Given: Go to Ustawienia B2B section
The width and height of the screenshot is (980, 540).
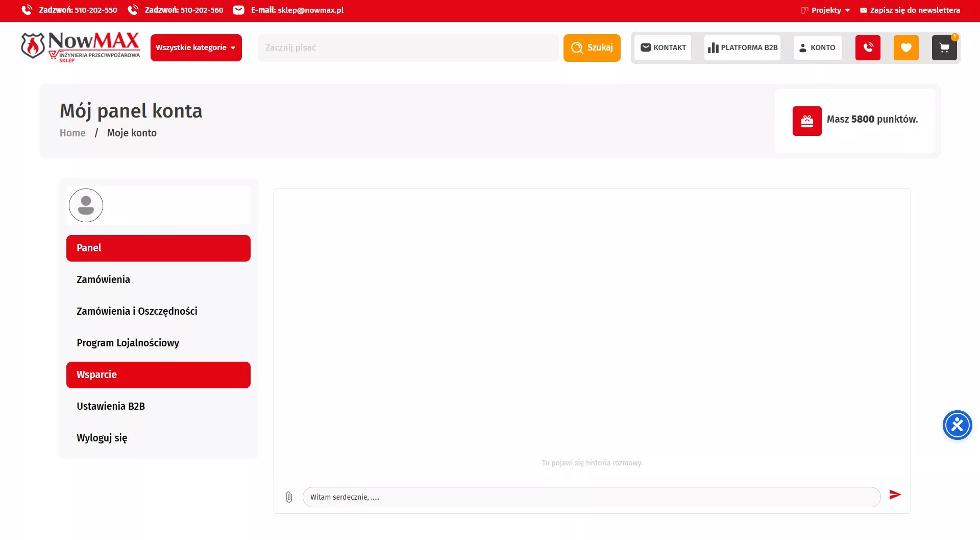Looking at the screenshot, I should [111, 406].
